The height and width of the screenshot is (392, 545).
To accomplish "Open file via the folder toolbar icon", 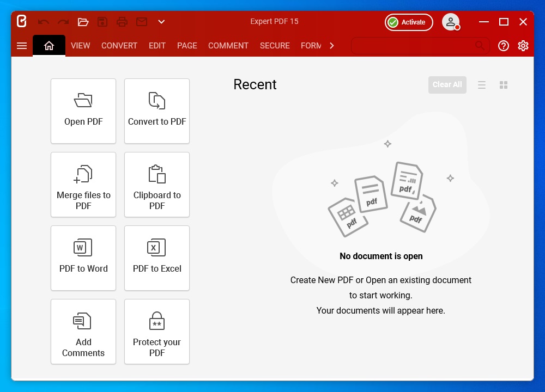I will click(x=83, y=22).
